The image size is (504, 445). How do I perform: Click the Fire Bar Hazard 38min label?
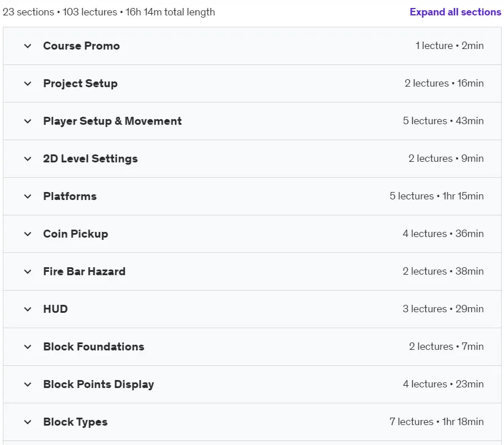coord(469,271)
